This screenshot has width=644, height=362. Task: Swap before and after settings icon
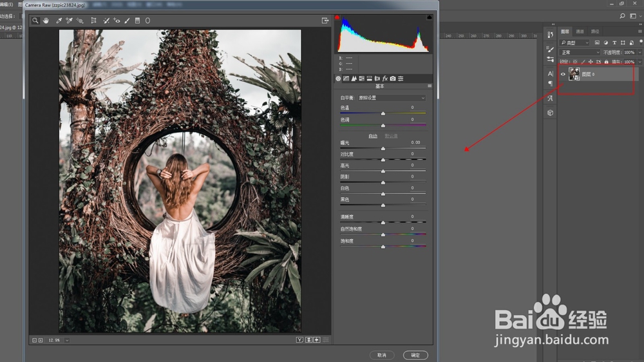pyautogui.click(x=308, y=340)
